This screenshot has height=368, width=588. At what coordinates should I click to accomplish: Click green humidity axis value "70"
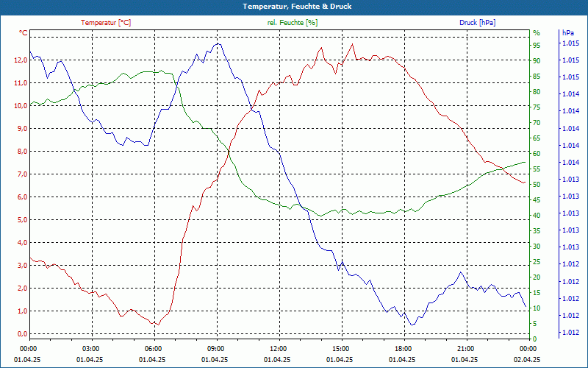(537, 123)
